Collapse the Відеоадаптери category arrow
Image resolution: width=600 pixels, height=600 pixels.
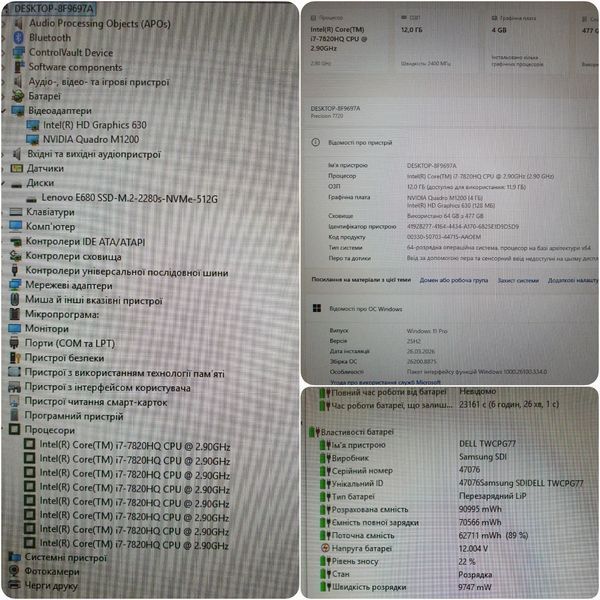click(x=3, y=111)
